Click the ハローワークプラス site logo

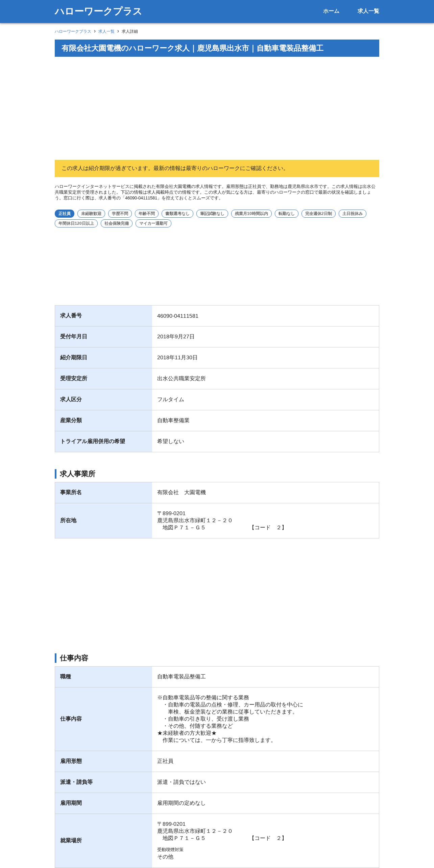pyautogui.click(x=98, y=11)
